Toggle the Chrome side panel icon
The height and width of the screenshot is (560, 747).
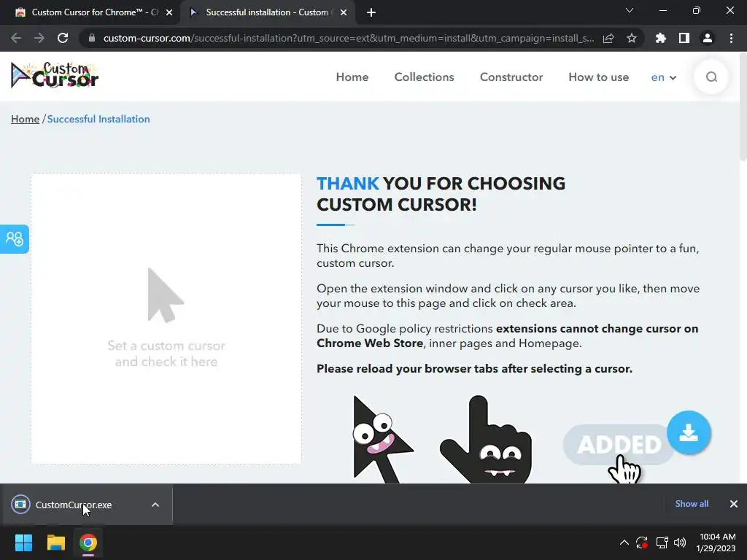point(684,38)
